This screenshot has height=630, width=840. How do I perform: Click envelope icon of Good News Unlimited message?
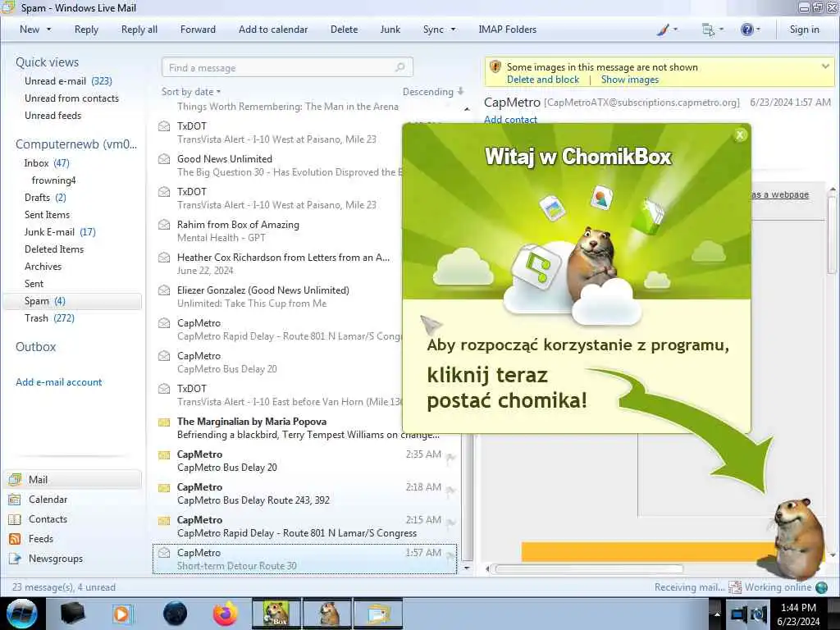pyautogui.click(x=164, y=159)
